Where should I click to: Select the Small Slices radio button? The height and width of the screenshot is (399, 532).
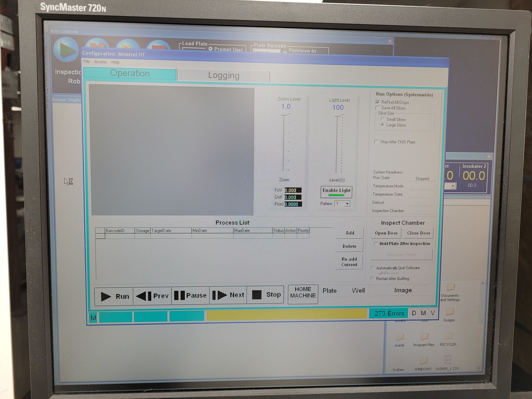(x=383, y=119)
